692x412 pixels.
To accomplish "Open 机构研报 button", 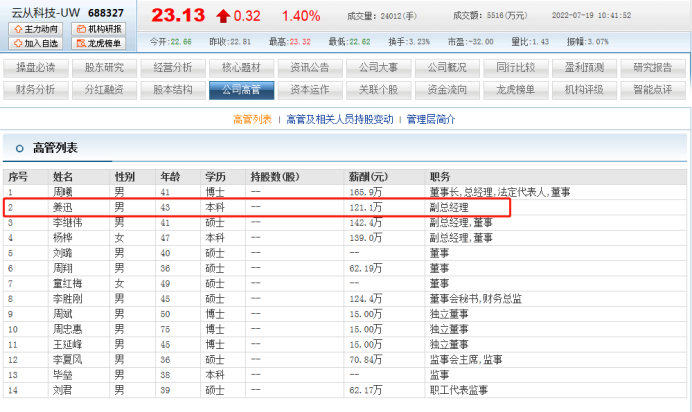I will tap(99, 29).
